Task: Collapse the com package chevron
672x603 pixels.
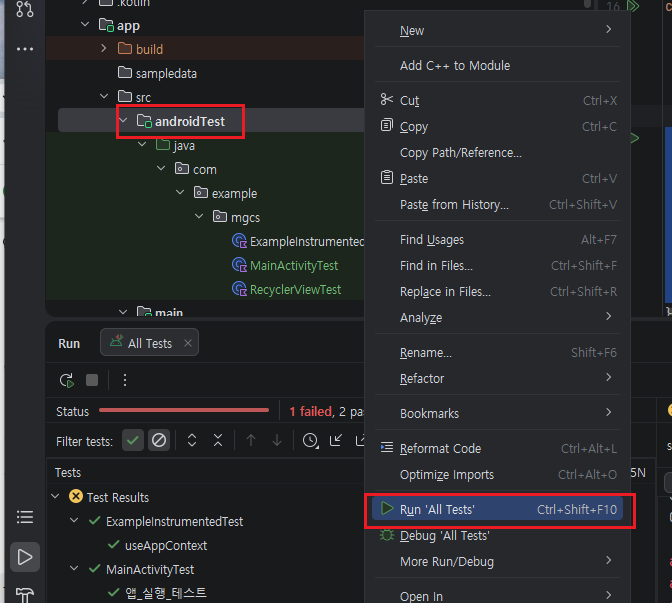Action: tap(161, 169)
